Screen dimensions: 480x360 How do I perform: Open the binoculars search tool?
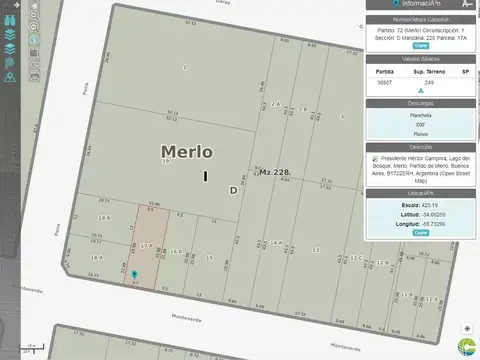[10, 20]
